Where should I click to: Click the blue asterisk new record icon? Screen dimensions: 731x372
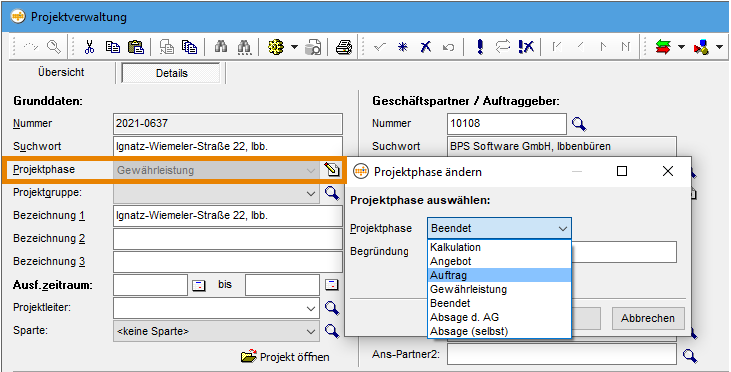402,47
